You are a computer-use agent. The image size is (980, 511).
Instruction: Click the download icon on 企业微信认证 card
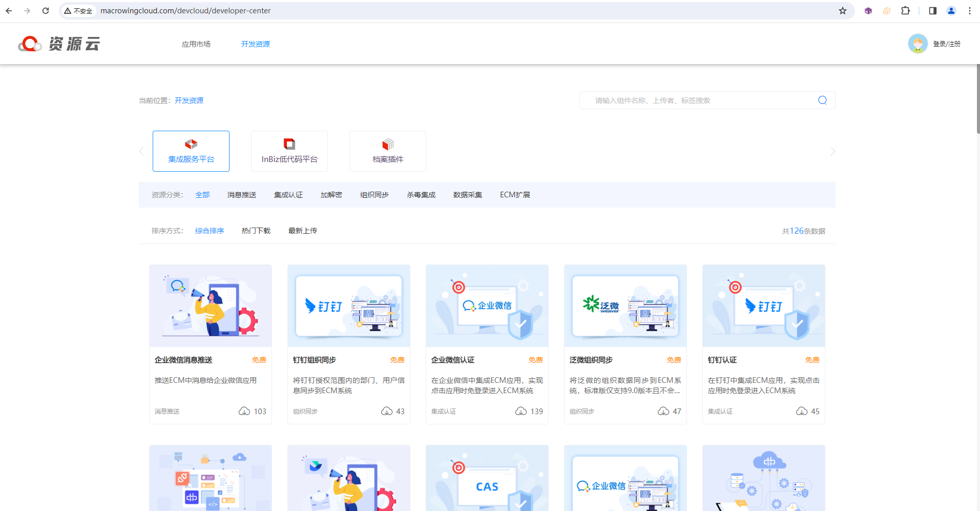pyautogui.click(x=520, y=411)
